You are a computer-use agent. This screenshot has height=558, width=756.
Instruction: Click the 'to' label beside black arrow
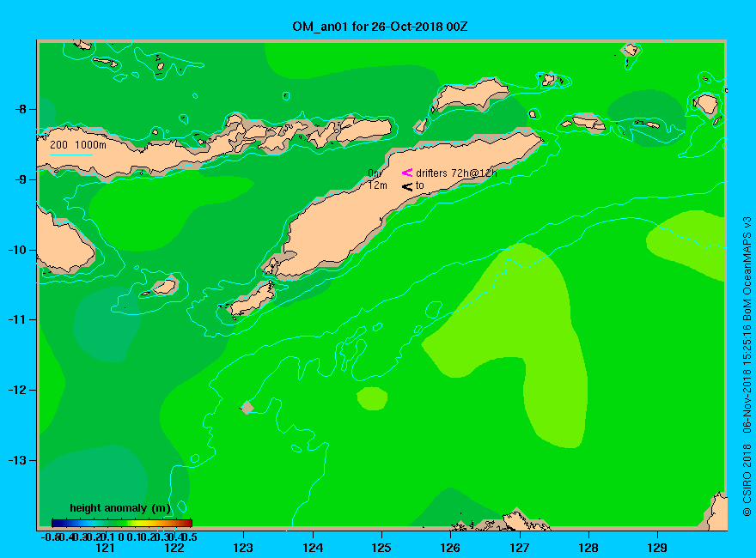[420, 185]
